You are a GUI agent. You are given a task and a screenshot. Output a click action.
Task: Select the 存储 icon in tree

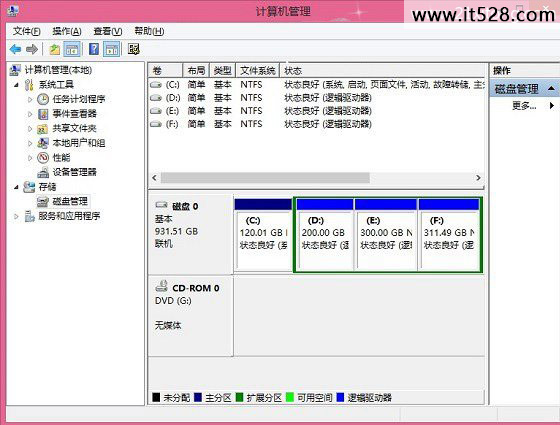coord(29,187)
